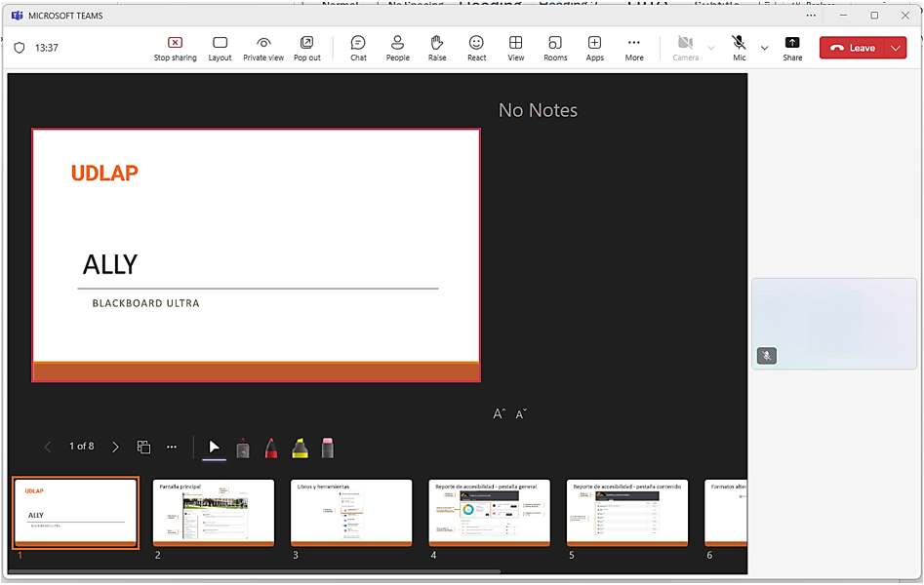Screen dimensions: 924x585
Task: Choose the yellow highlighter tool
Action: [300, 448]
